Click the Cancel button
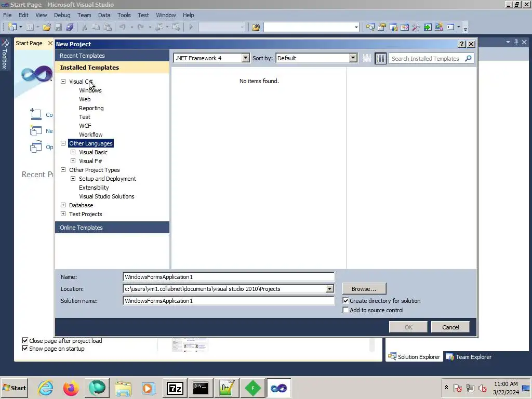 (450, 327)
